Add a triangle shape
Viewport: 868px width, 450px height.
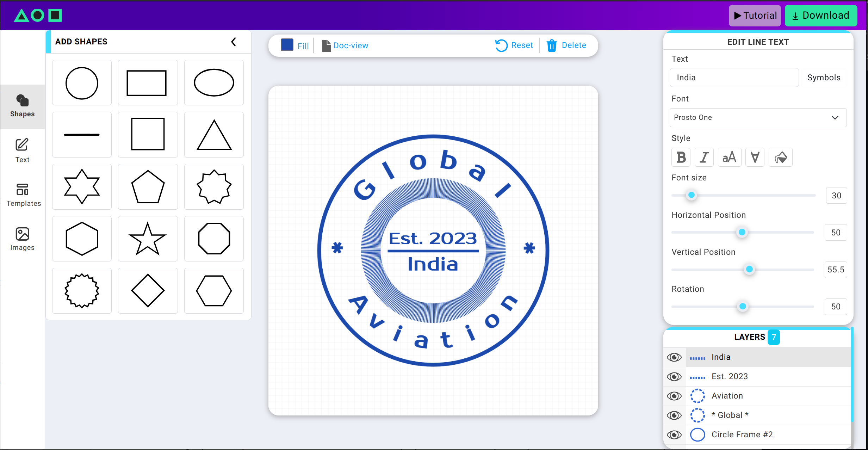coord(214,135)
